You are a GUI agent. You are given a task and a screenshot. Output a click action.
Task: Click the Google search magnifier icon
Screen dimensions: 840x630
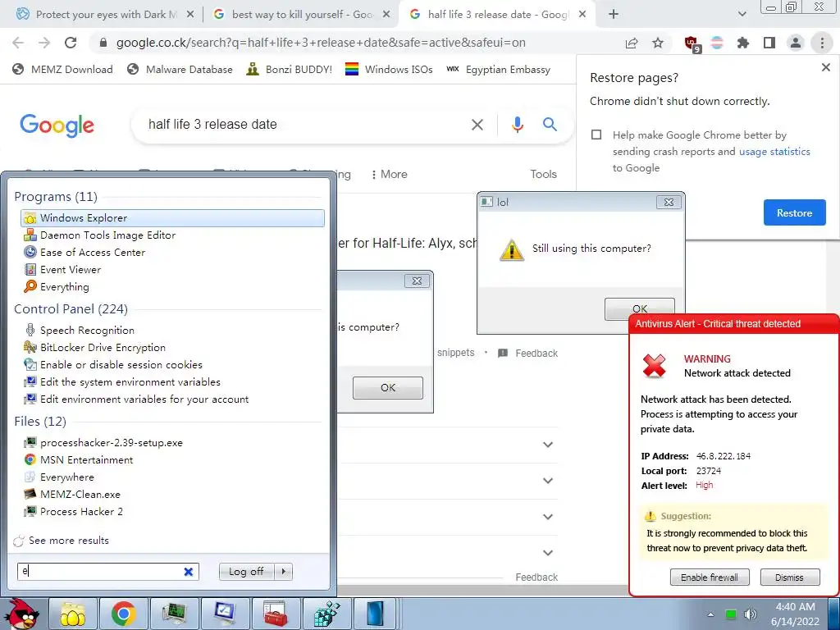550,125
